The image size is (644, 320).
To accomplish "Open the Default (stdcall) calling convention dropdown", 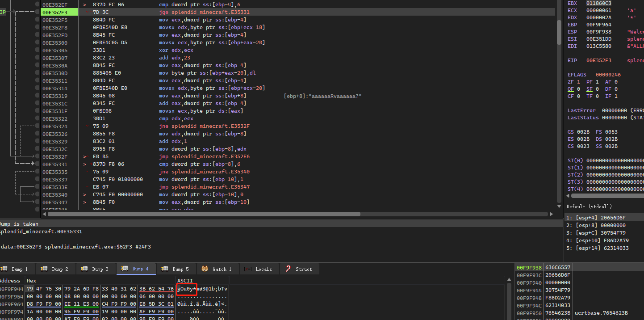I will click(x=589, y=206).
